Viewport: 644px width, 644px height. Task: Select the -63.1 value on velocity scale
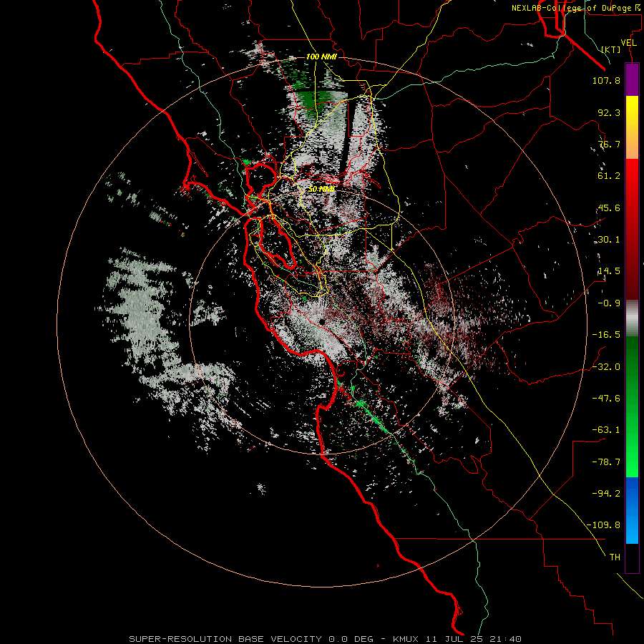click(606, 429)
